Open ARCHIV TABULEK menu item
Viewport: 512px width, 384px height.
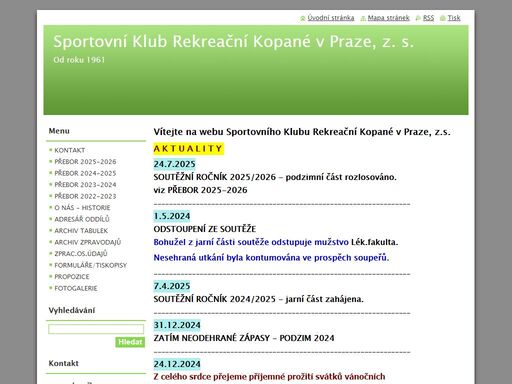click(x=81, y=231)
